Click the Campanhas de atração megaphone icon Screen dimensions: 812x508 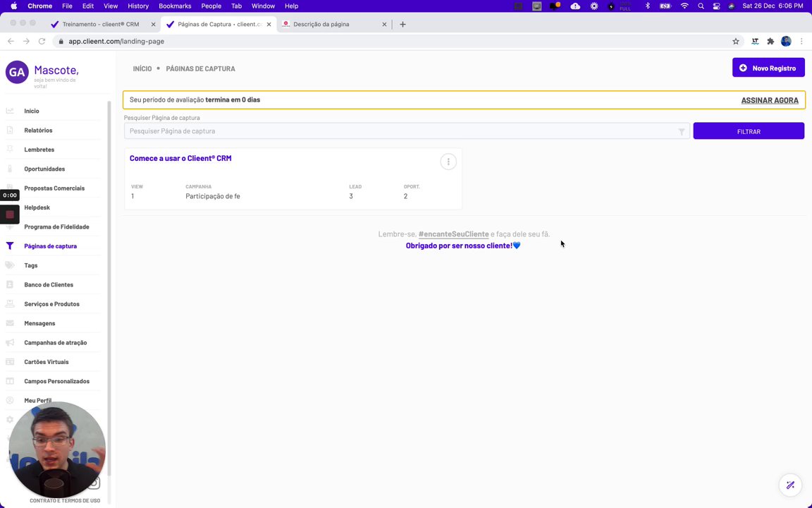(x=10, y=343)
